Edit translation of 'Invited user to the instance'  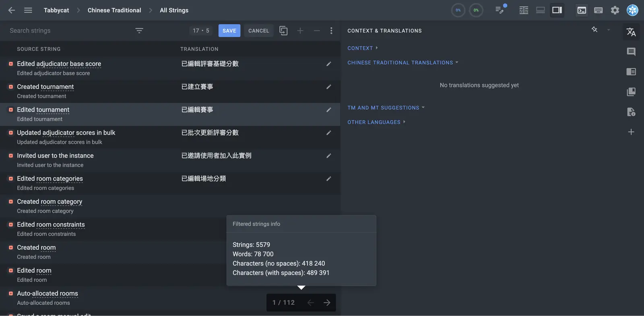point(329,156)
